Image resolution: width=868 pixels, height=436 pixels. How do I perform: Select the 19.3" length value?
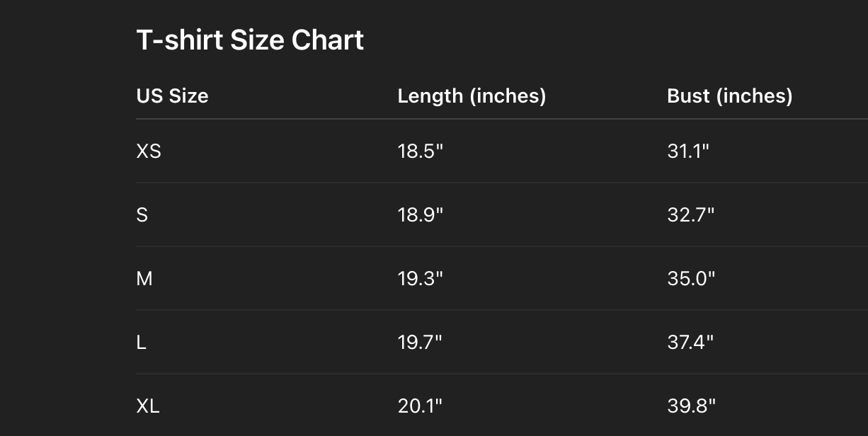(420, 279)
